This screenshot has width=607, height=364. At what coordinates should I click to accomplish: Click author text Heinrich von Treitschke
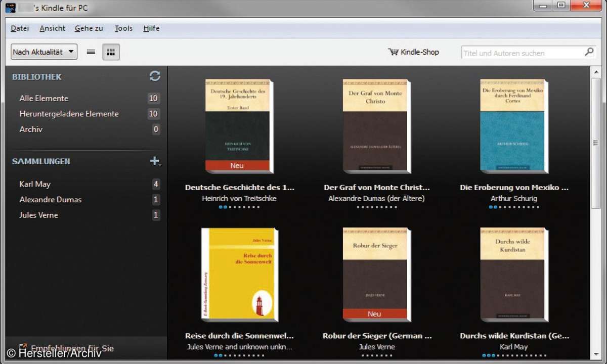click(239, 198)
